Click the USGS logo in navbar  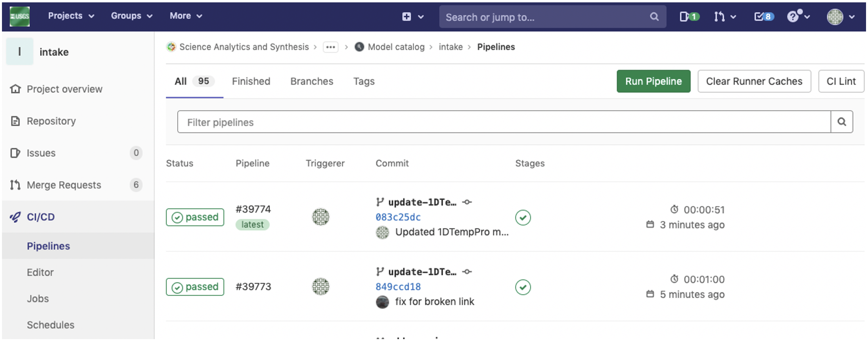[x=19, y=17]
